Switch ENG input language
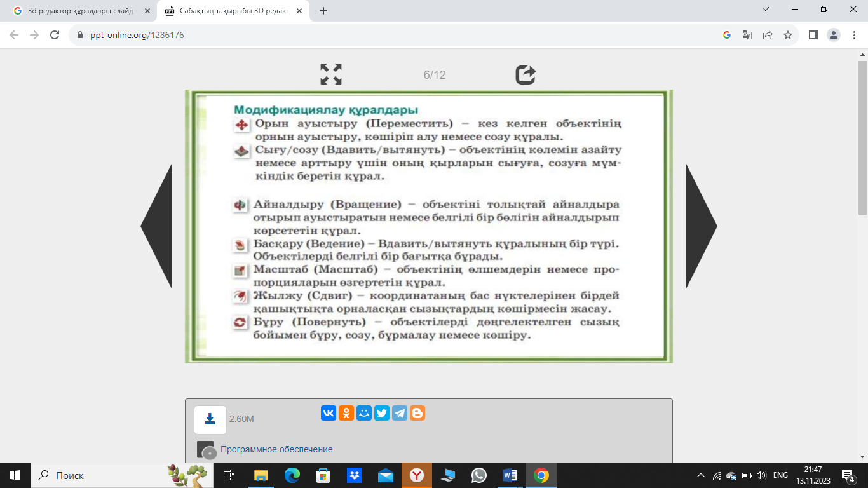 780,475
